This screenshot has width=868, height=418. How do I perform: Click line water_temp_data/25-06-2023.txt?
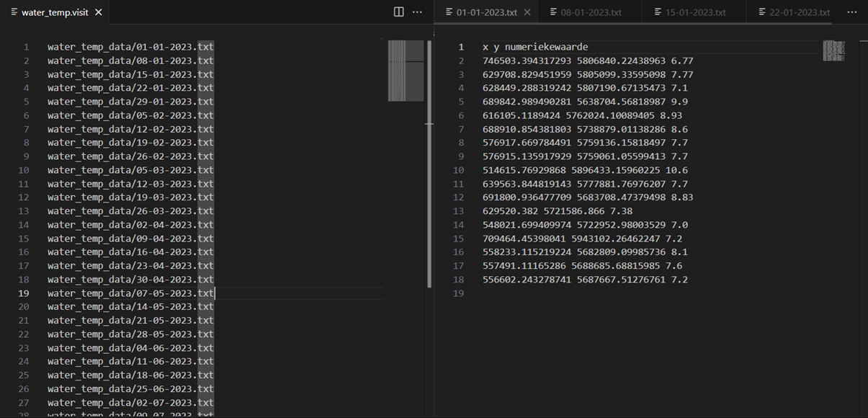pos(130,389)
